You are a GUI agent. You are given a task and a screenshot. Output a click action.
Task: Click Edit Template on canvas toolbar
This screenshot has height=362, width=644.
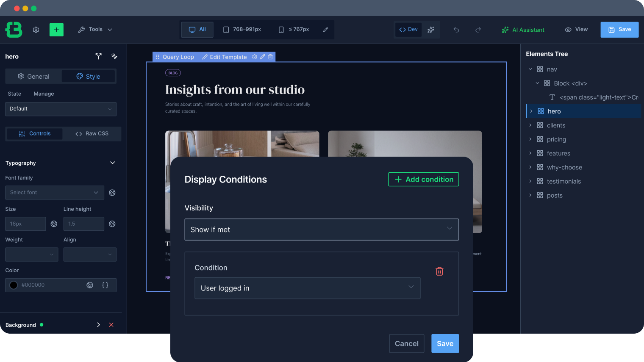tap(225, 57)
